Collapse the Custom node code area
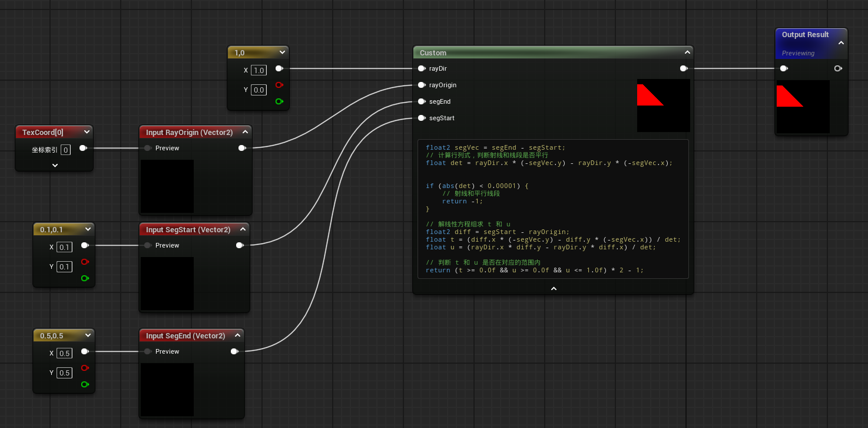 553,288
